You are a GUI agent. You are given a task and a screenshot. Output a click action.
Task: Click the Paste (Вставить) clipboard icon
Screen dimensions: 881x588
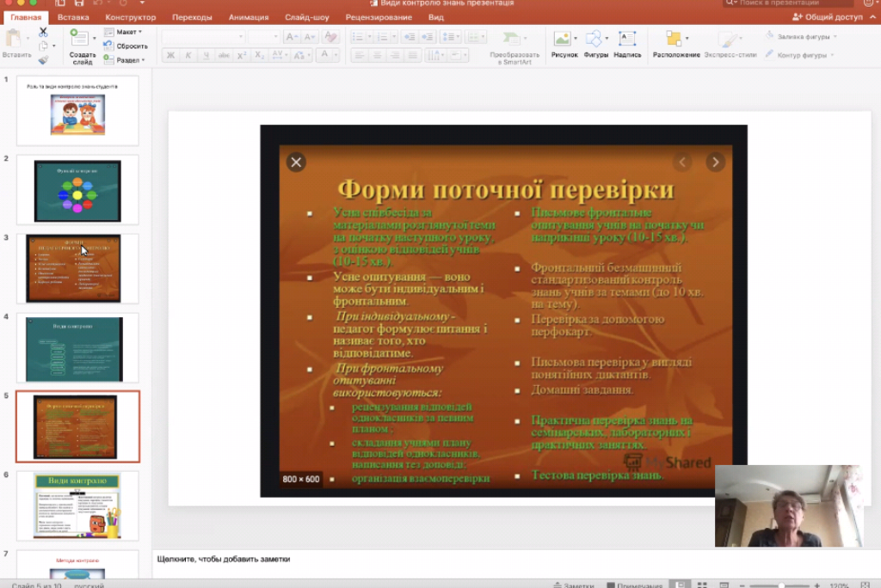pyautogui.click(x=14, y=39)
